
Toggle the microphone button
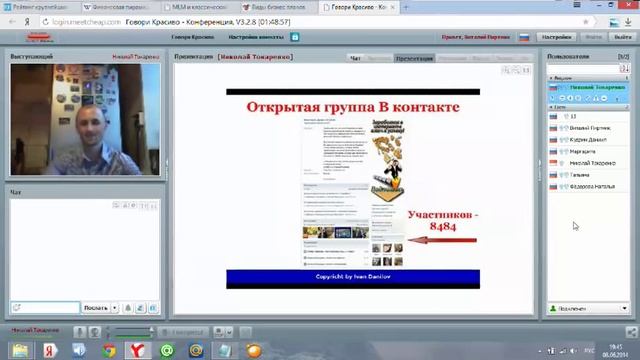(x=80, y=332)
